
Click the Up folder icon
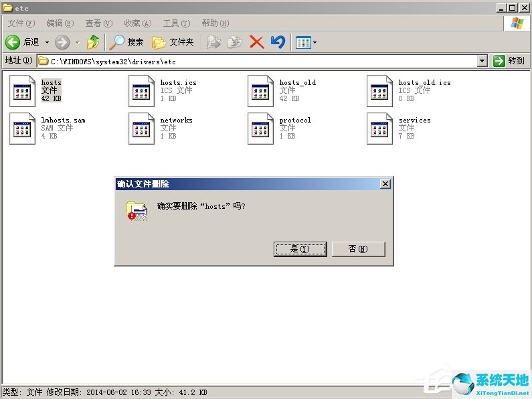pyautogui.click(x=93, y=42)
